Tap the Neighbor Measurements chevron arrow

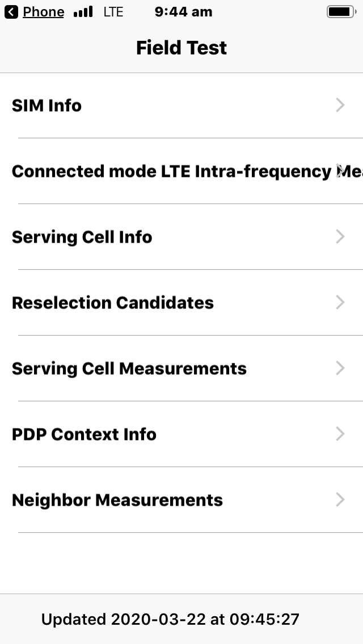pos(340,500)
